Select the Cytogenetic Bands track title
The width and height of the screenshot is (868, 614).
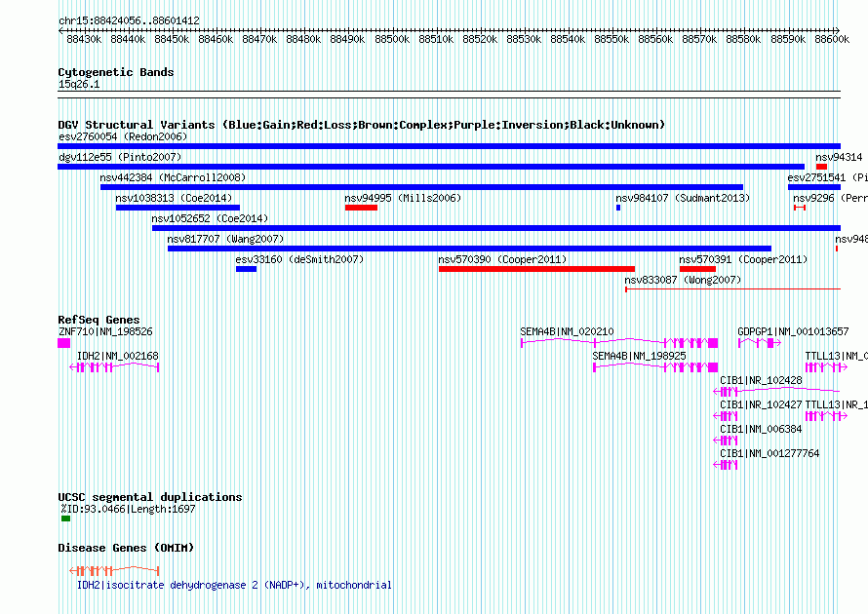click(116, 72)
